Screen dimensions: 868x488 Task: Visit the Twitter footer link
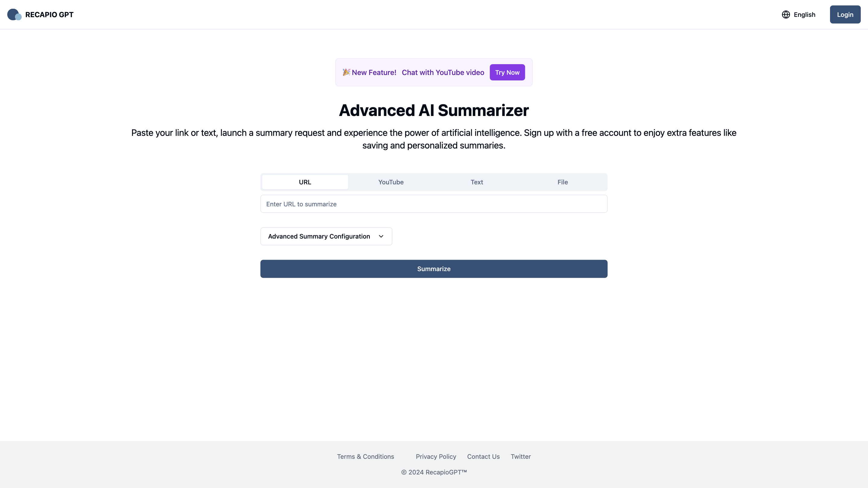520,457
